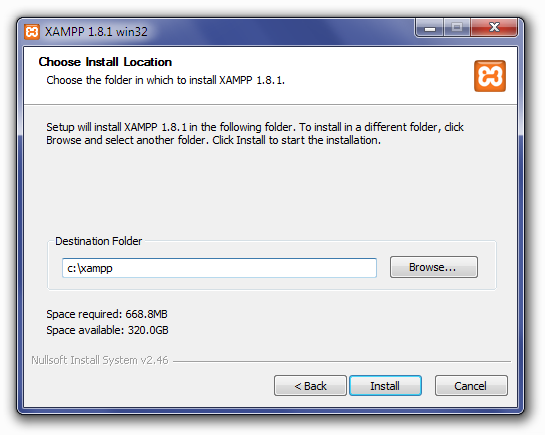The height and width of the screenshot is (435, 545).
Task: Click the 'Choose Install Location' heading
Action: tap(105, 62)
